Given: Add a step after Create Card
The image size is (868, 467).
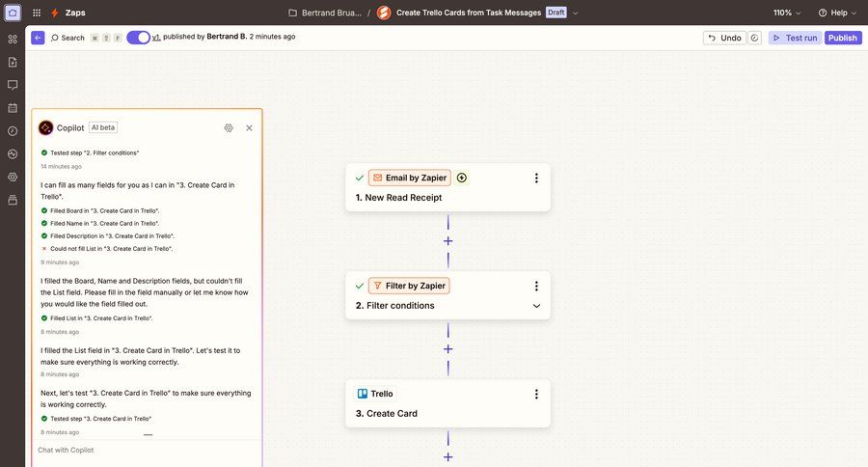Looking at the screenshot, I should 448,457.
